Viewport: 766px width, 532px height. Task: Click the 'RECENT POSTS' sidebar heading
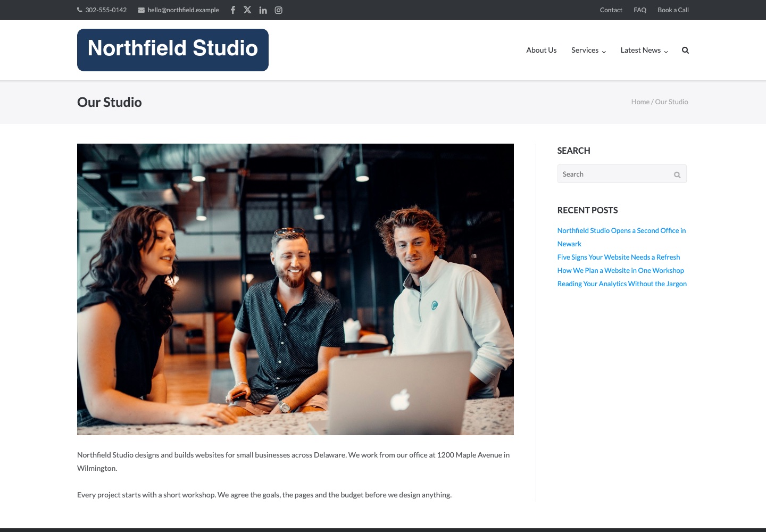pos(587,210)
